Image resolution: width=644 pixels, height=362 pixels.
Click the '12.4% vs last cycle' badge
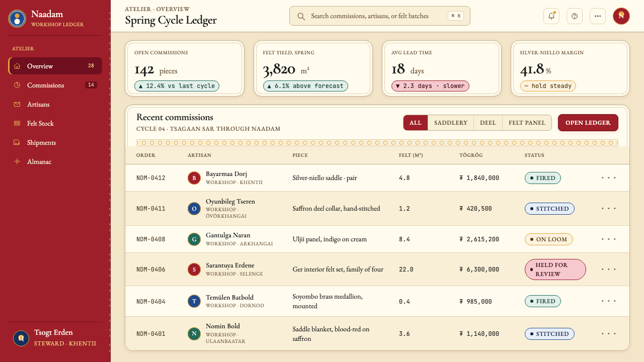coord(177,86)
